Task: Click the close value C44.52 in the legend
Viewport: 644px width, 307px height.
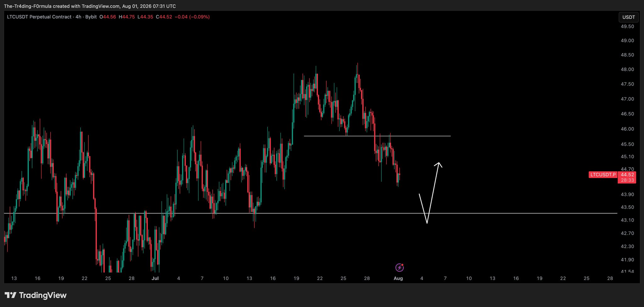Action: (164, 17)
